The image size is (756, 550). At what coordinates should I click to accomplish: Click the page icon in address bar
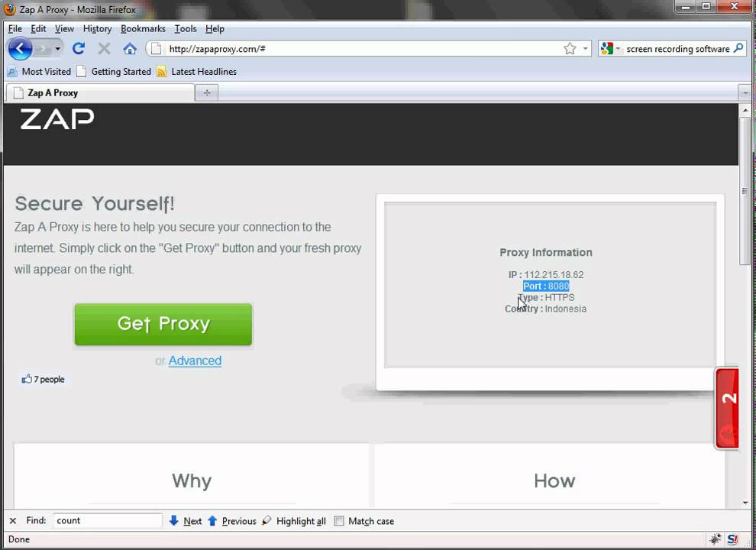[156, 49]
